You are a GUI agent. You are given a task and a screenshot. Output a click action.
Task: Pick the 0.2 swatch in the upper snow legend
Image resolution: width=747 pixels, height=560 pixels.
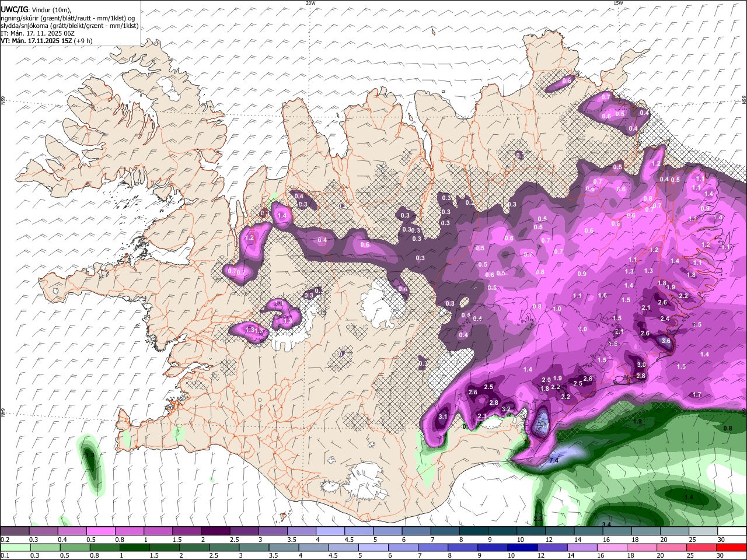point(15,531)
